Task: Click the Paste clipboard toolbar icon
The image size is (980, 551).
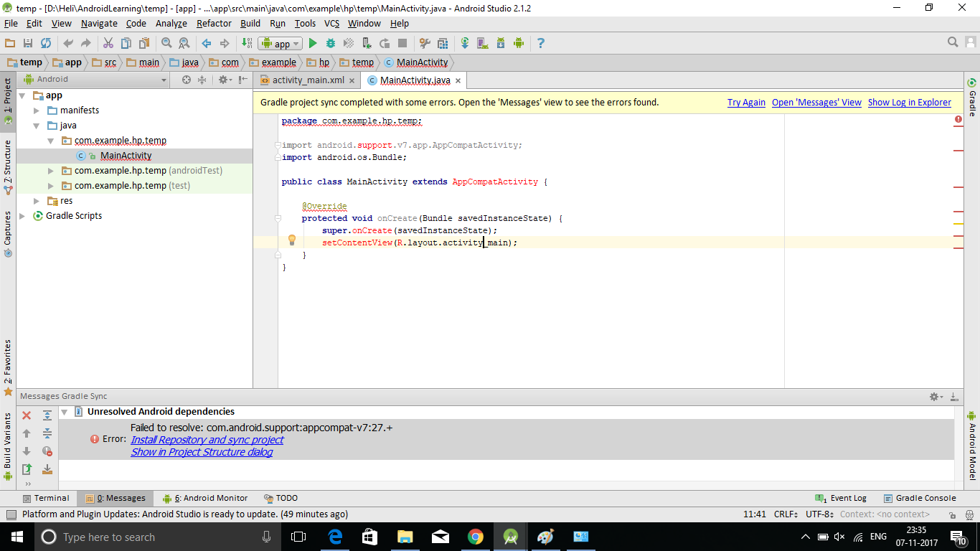Action: (x=144, y=43)
